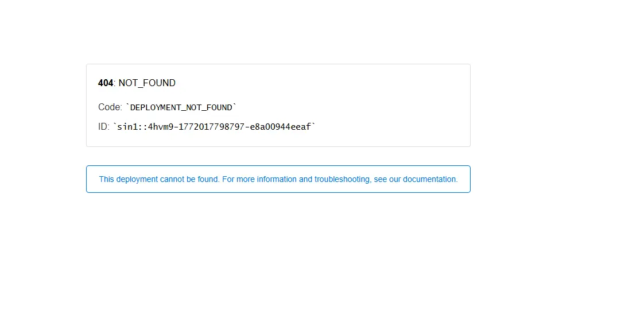Click the NOT_FOUND status text

147,83
